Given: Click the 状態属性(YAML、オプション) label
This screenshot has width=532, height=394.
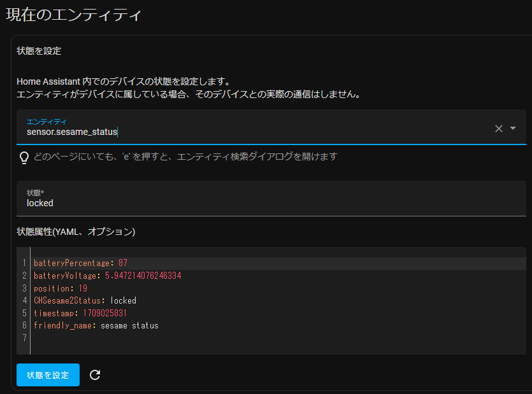Looking at the screenshot, I should (x=76, y=232).
